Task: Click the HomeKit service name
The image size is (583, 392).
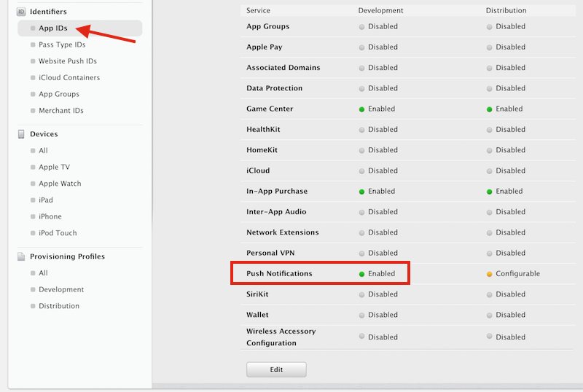Action: point(262,150)
